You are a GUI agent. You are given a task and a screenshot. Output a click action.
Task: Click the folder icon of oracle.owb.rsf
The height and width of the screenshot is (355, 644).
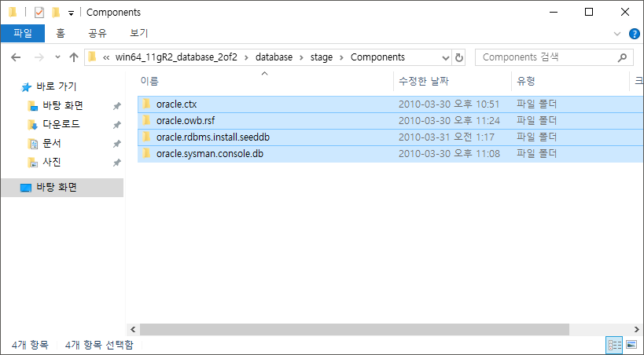[x=146, y=120]
